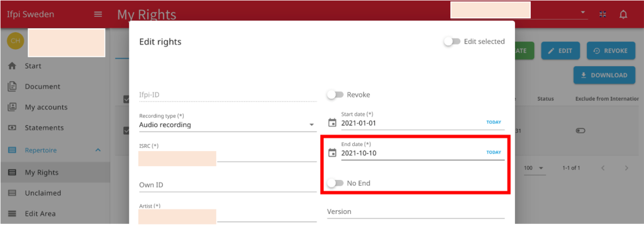Open Document in the sidebar
Screen dimensions: 644x229
pos(42,87)
